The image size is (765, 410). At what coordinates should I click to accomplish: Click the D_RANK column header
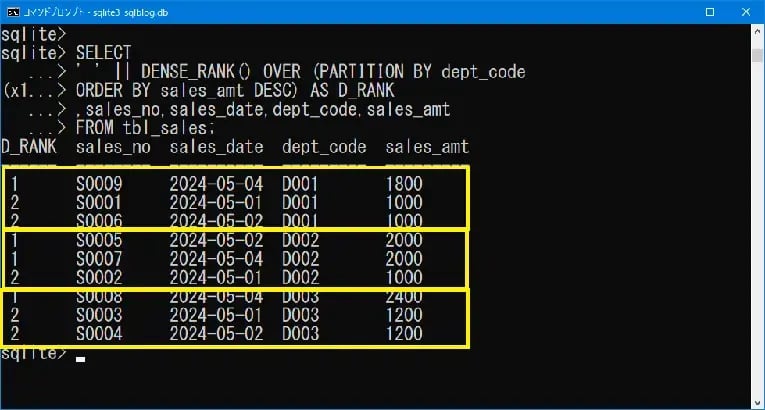[29, 147]
